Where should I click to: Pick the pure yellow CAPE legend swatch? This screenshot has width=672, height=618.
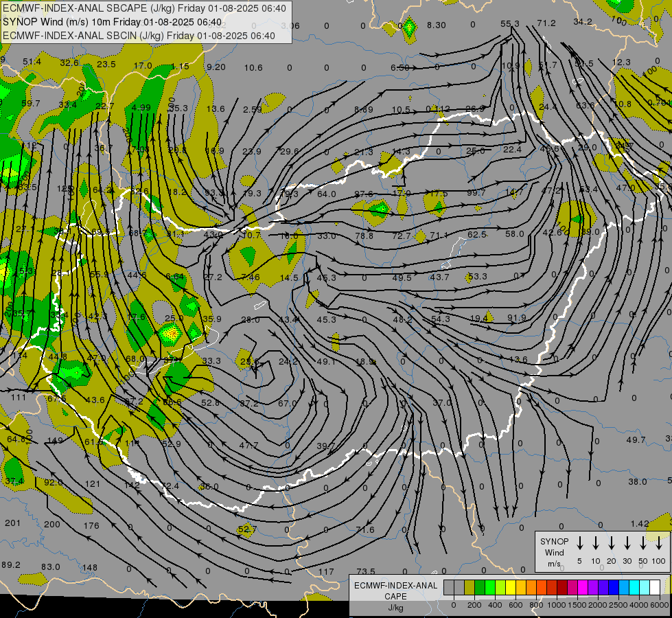[x=511, y=588]
